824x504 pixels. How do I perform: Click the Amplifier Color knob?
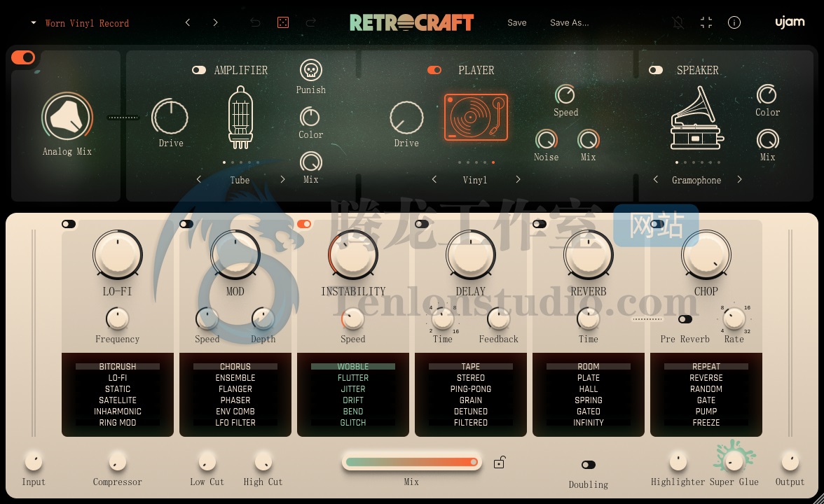310,117
